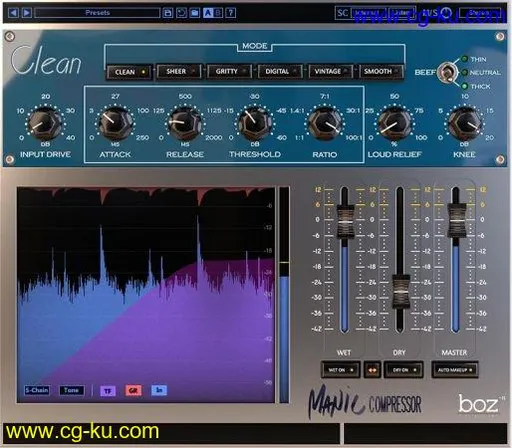Toggle the blue In graph layer

(x=159, y=390)
